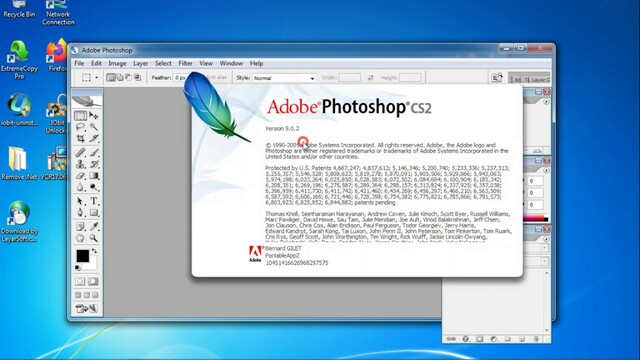Select the Gradient tool

pyautogui.click(x=94, y=176)
